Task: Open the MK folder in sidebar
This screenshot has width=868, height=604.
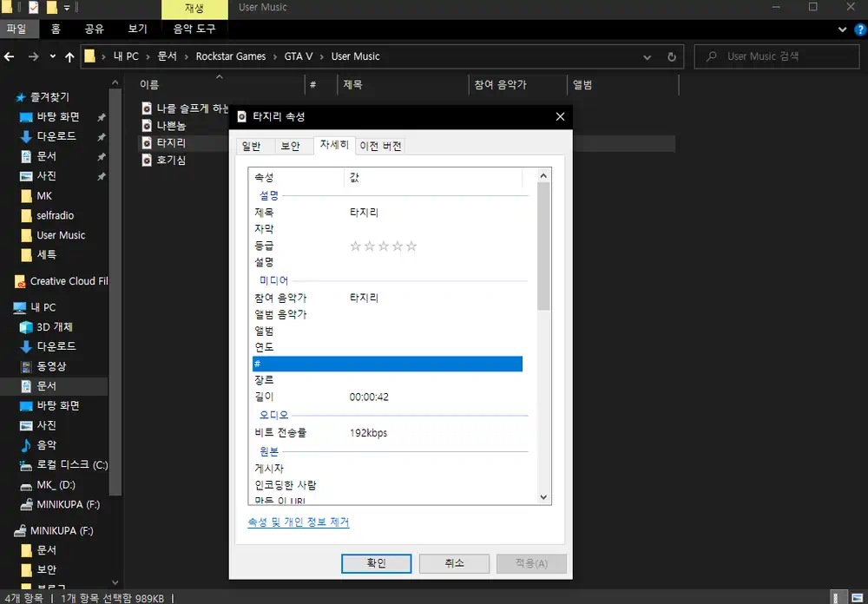Action: [x=43, y=196]
